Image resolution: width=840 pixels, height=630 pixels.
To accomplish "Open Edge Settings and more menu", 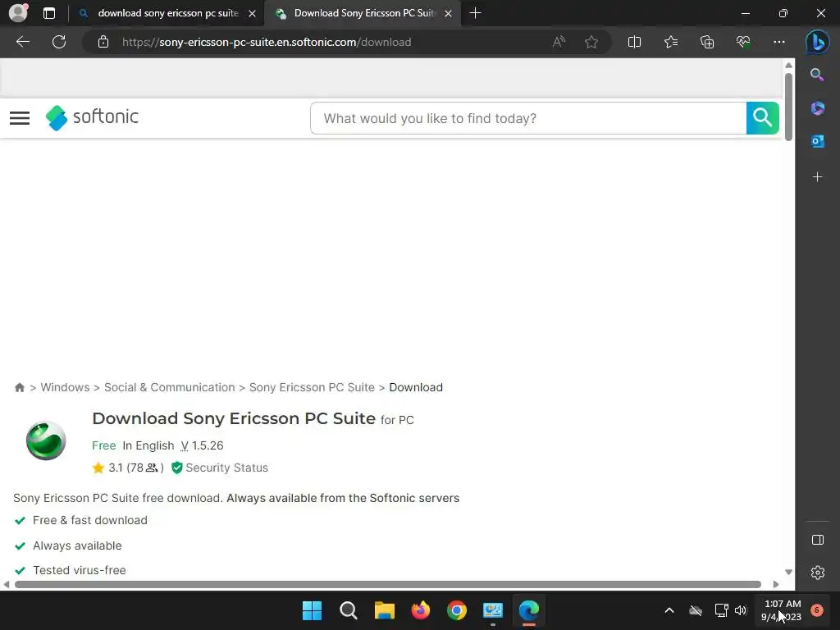I will click(x=779, y=42).
